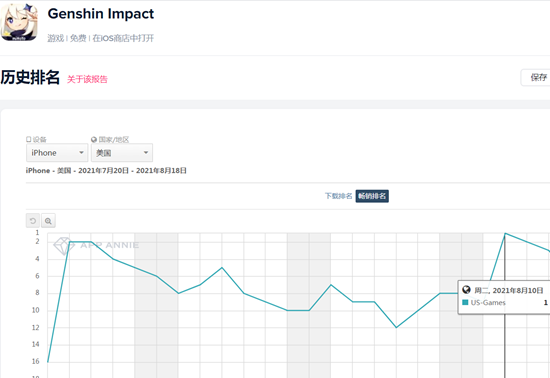The width and height of the screenshot is (550, 378).
Task: Open the iPhone device dropdown
Action: pos(57,153)
